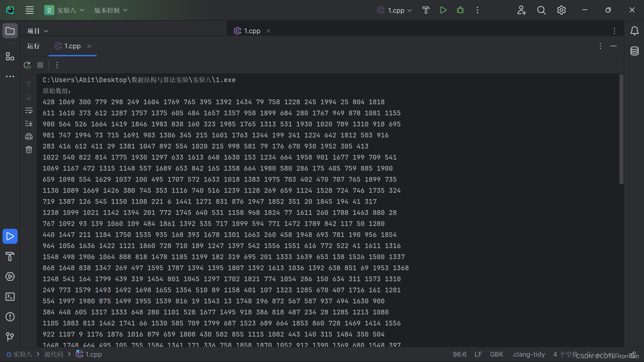Switch to the 1.cpp editor tab
Viewport: 644px width, 362px height.
pyautogui.click(x=252, y=31)
